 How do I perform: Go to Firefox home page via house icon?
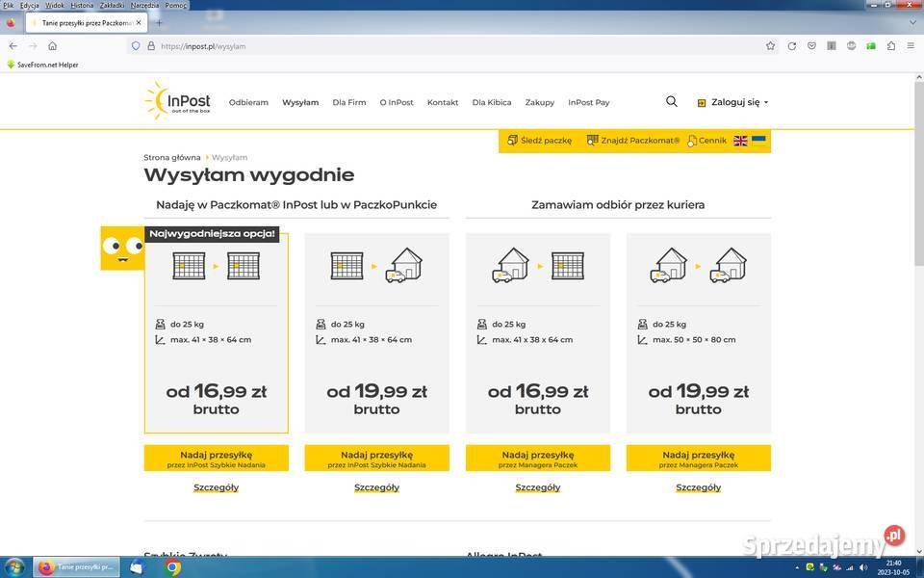(x=52, y=45)
